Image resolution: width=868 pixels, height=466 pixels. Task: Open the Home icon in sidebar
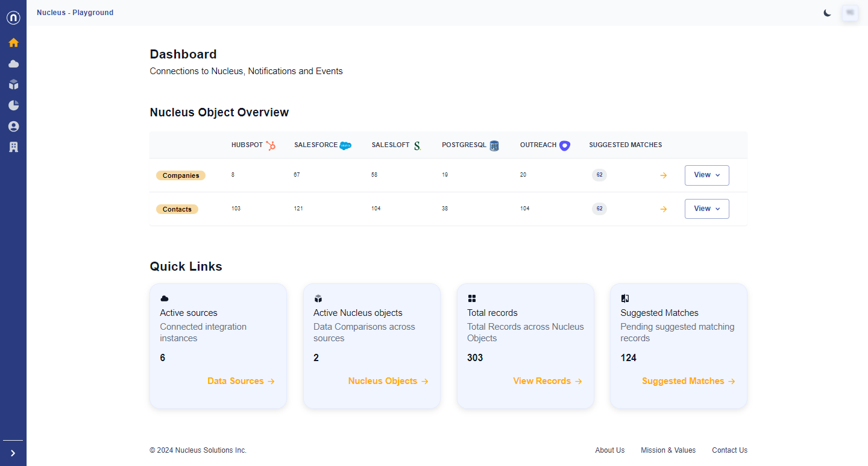point(13,42)
